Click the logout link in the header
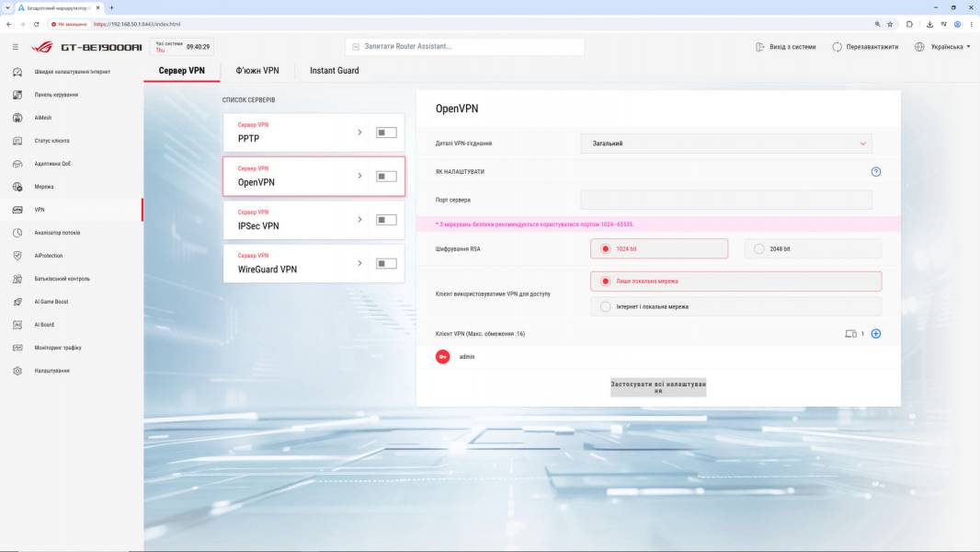 pos(786,47)
